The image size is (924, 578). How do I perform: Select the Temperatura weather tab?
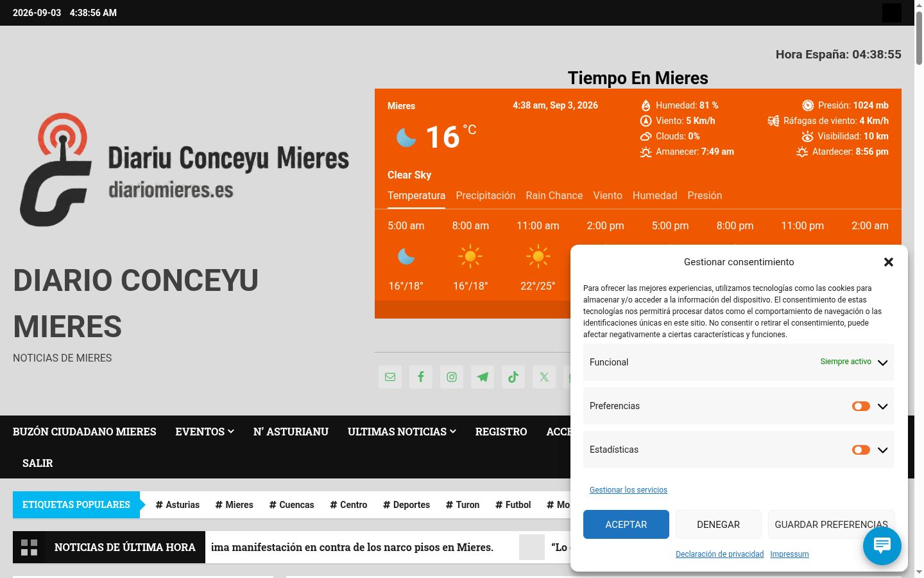[x=416, y=195]
